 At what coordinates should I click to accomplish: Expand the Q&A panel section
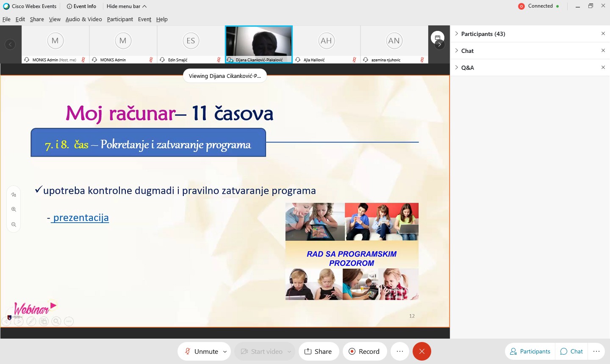[467, 68]
